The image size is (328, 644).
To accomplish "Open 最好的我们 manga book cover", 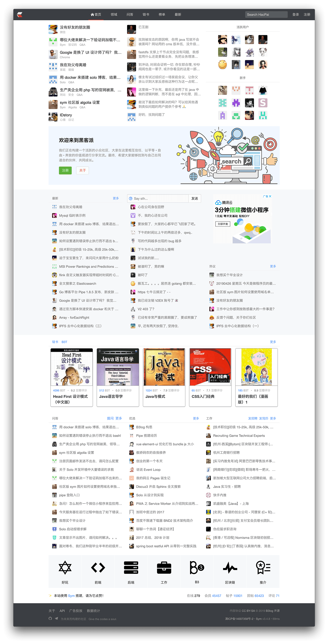I will click(x=256, y=367).
